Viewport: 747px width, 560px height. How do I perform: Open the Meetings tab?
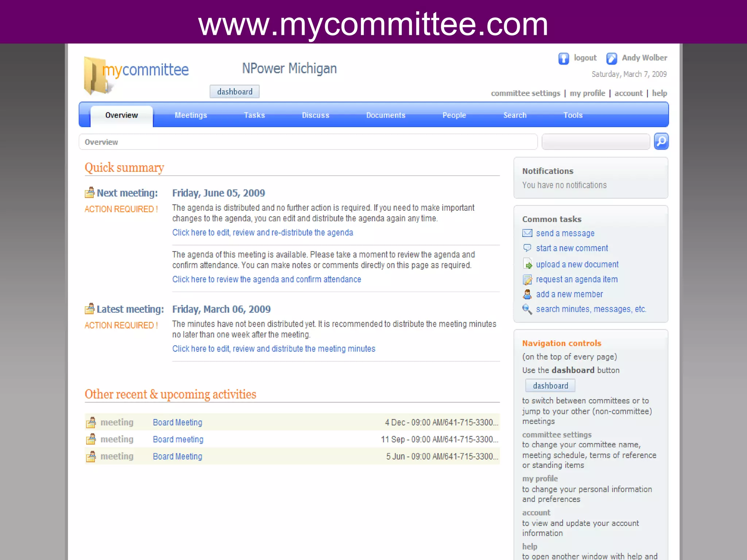click(191, 115)
